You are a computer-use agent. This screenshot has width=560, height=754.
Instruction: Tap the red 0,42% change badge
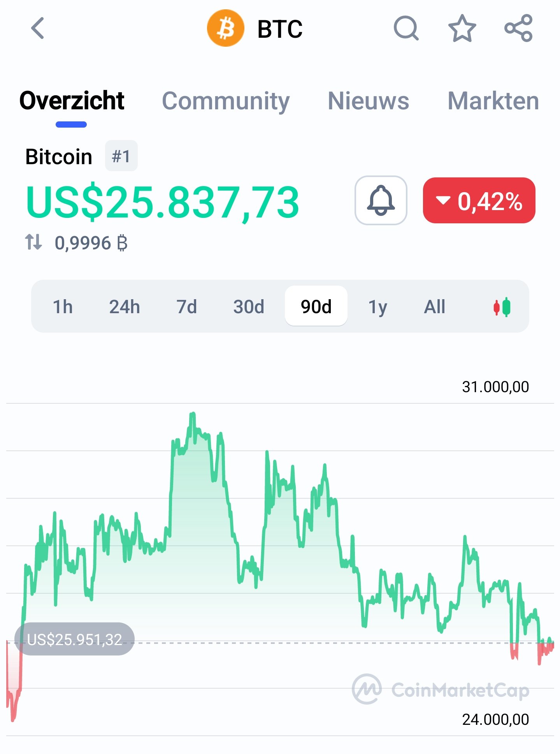(479, 200)
